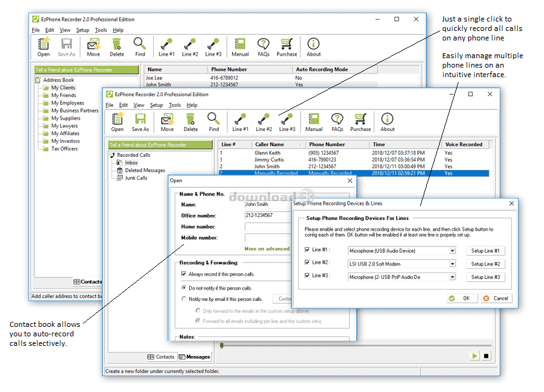Start recording Line #3 in front window
The width and height of the screenshot is (544, 392).
(287, 122)
